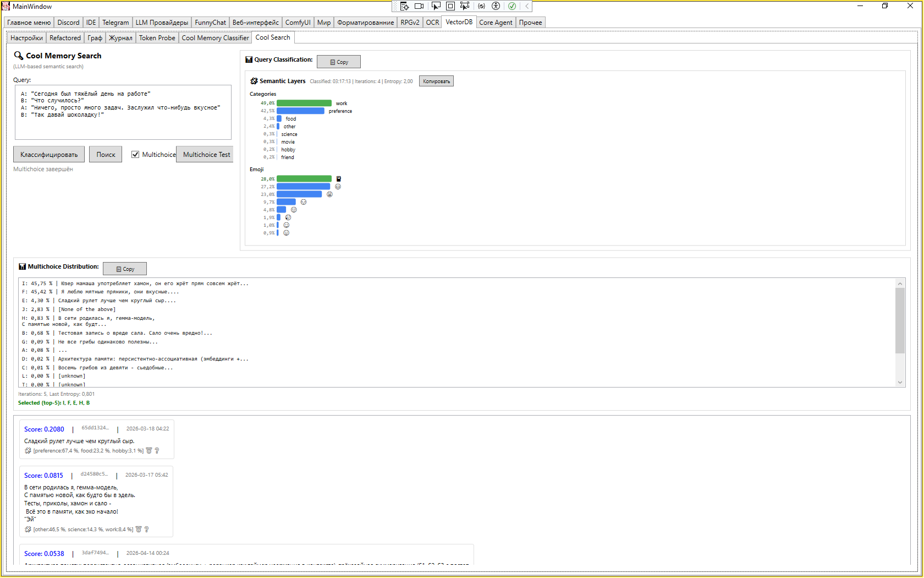The image size is (924, 578).
Task: Delete the 'Сладкий рулет' memory via trash icon
Action: click(148, 450)
